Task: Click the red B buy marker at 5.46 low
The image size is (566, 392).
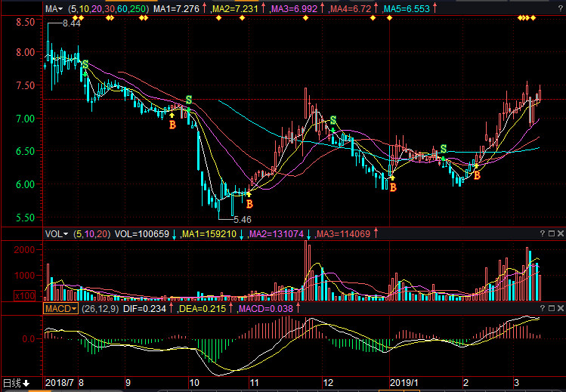Action: click(x=249, y=203)
